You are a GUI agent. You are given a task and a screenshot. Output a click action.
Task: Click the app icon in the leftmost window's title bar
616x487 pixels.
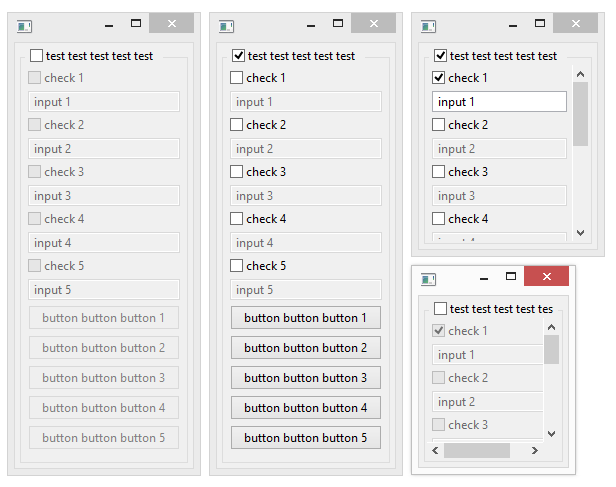[x=25, y=26]
